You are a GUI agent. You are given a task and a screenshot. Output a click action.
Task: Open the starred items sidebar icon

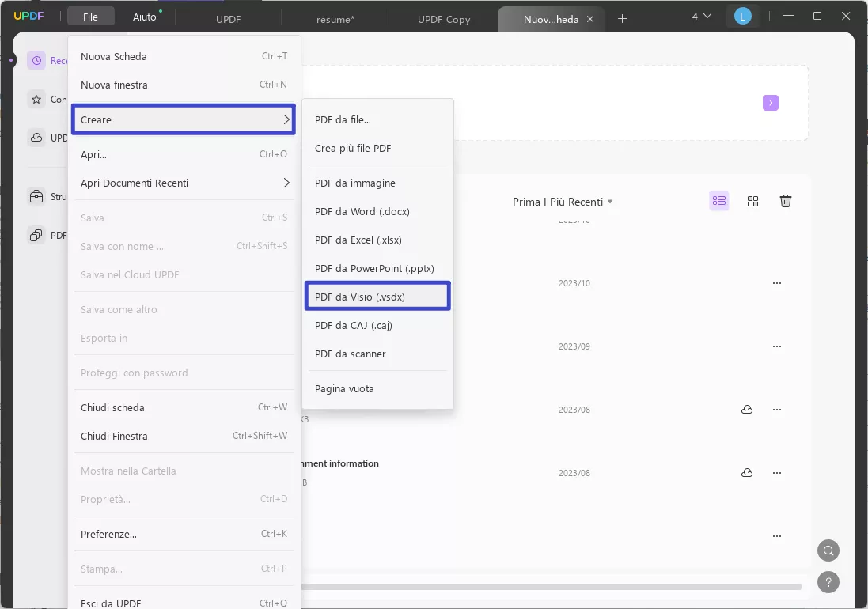click(36, 100)
